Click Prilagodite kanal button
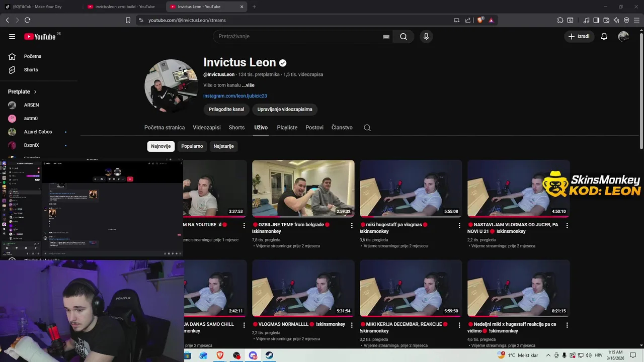The image size is (644, 362). [x=226, y=109]
